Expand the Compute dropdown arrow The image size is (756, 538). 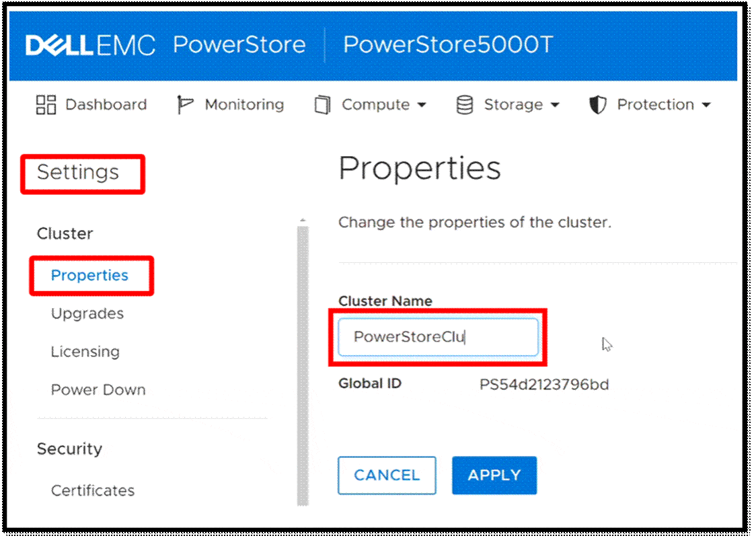click(x=422, y=105)
